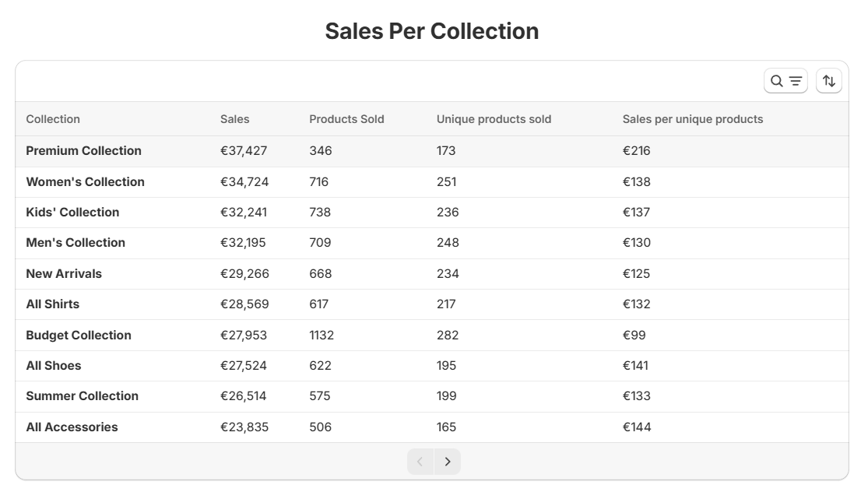
Task: Go to the next page of results
Action: [448, 461]
